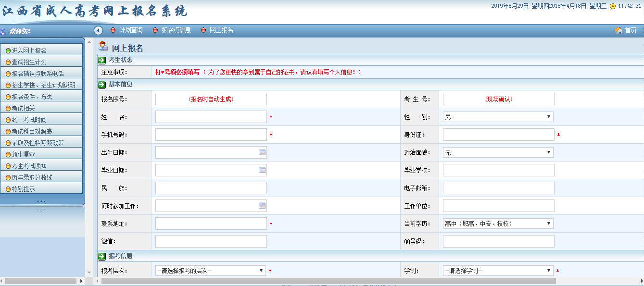Click the sidebar vertical scrollbar up arrow
Image resolution: width=644 pixels, height=286 pixels.
pyautogui.click(x=89, y=42)
